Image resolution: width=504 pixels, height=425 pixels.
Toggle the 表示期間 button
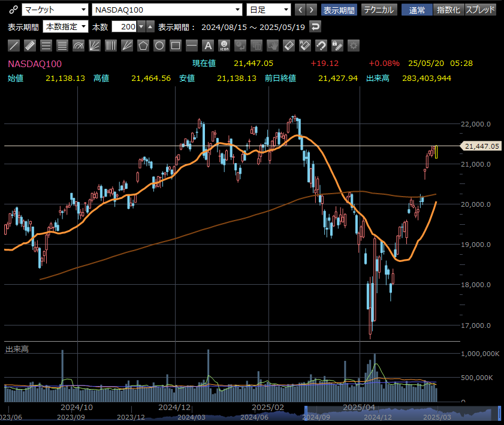pos(339,10)
